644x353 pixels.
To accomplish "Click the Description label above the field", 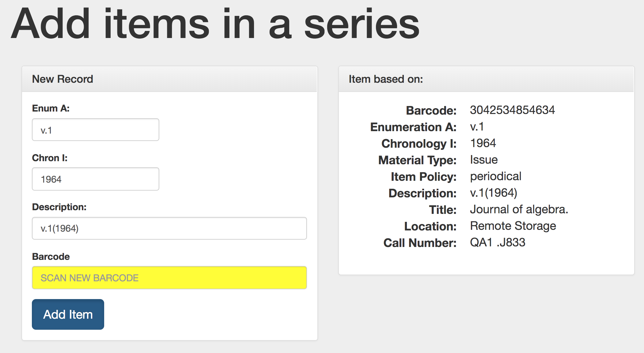I will pos(59,207).
